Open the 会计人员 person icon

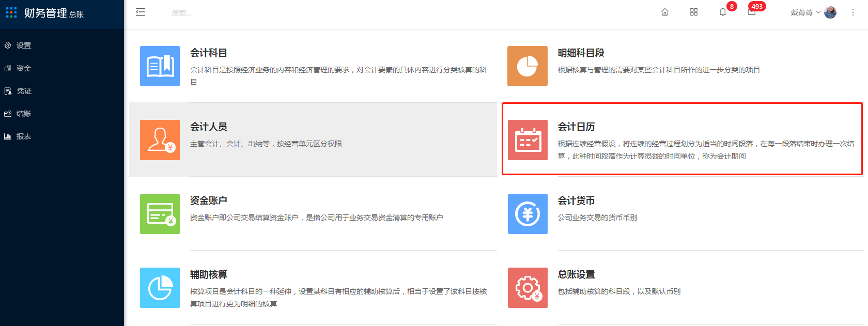pos(160,140)
